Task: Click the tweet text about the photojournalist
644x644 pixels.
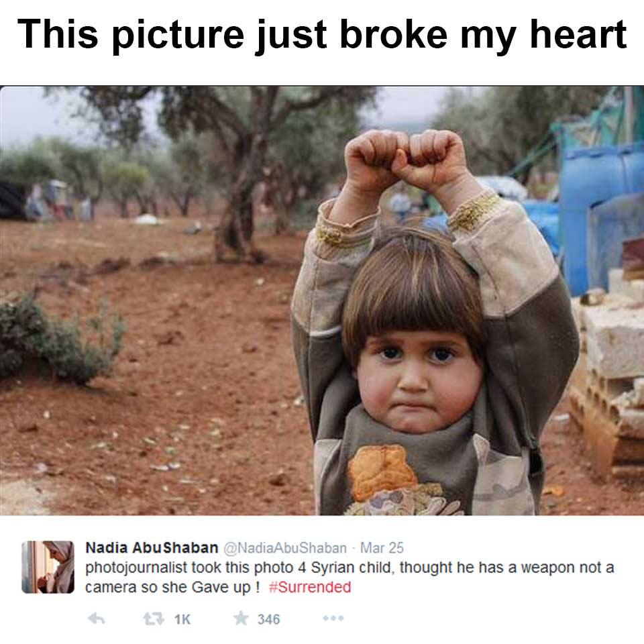Action: 350,577
